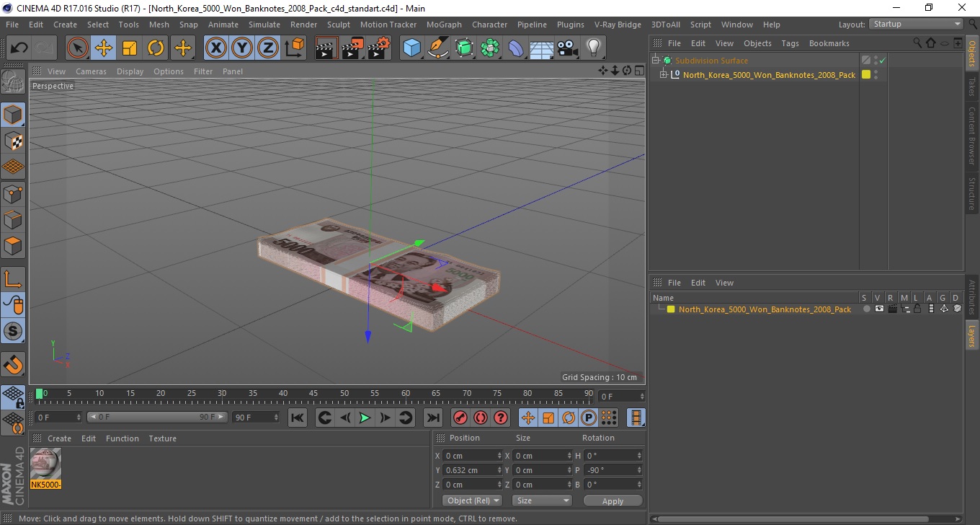Add a Bend deformer

point(516,48)
